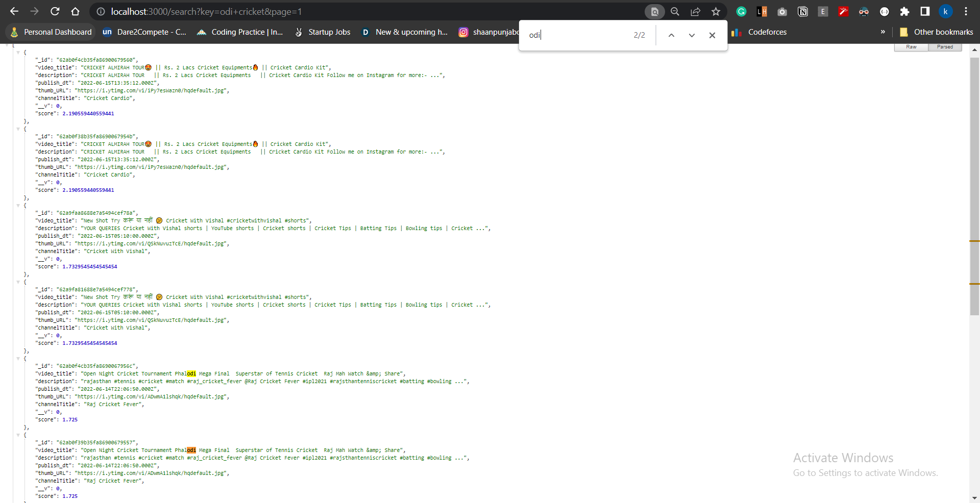Collapse the third JSON object
This screenshot has width=980, height=503.
[x=18, y=205]
